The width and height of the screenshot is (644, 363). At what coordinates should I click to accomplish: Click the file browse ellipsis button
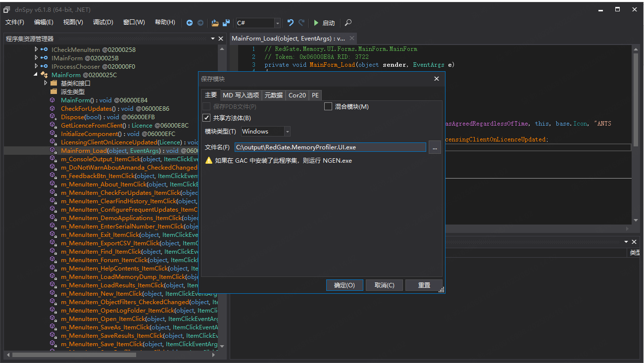click(x=435, y=147)
